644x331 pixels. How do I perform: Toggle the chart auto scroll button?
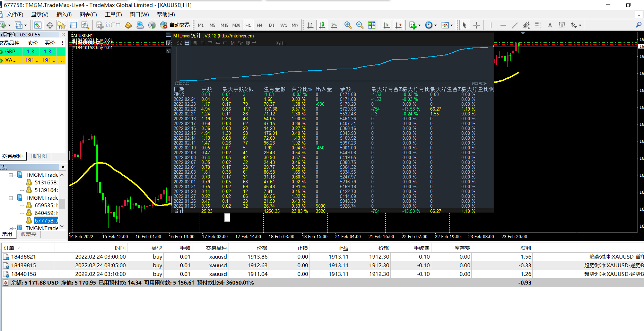click(x=386, y=25)
